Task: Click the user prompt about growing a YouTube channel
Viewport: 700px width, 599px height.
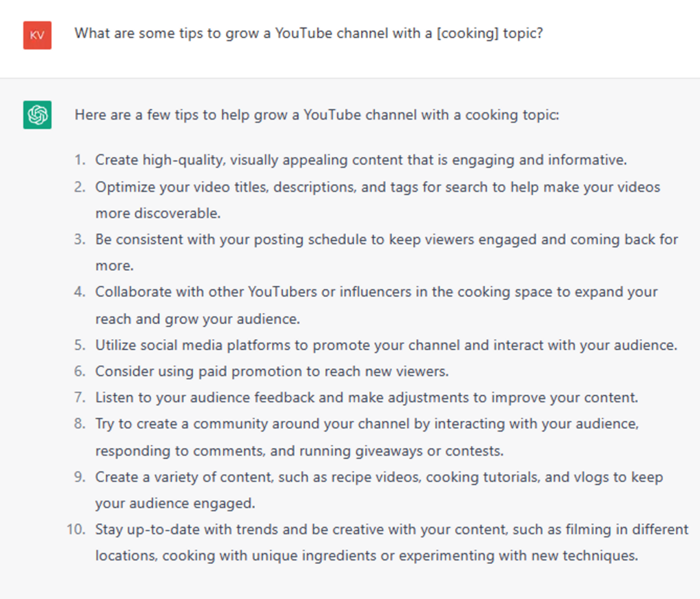Action: click(308, 34)
